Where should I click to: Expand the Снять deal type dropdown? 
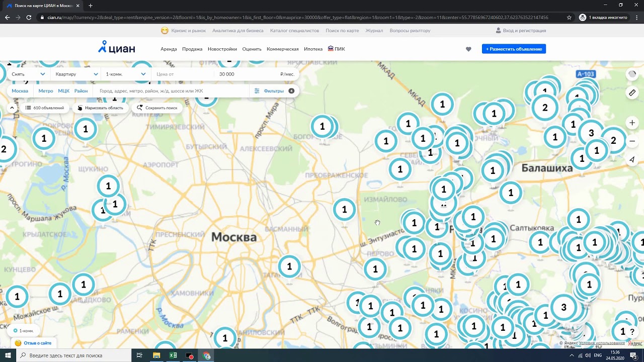point(28,74)
